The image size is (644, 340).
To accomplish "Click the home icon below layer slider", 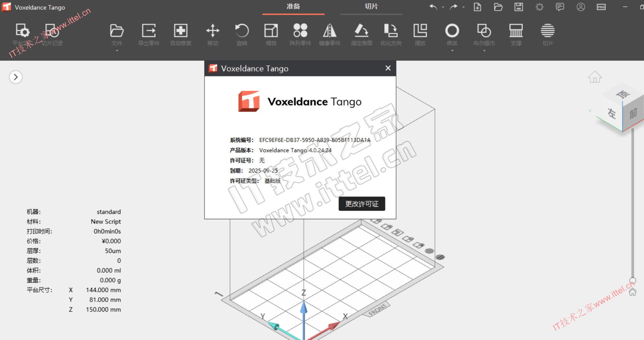I will [x=633, y=292].
